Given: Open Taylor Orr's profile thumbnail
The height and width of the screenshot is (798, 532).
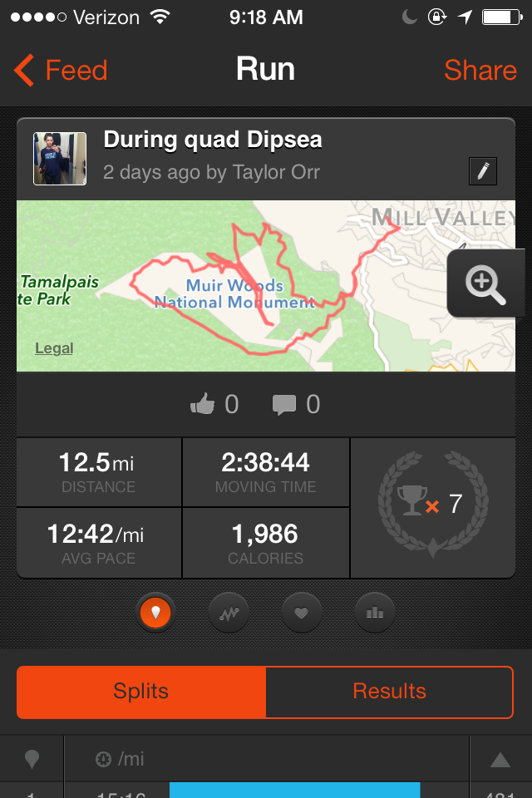Looking at the screenshot, I should click(x=60, y=158).
